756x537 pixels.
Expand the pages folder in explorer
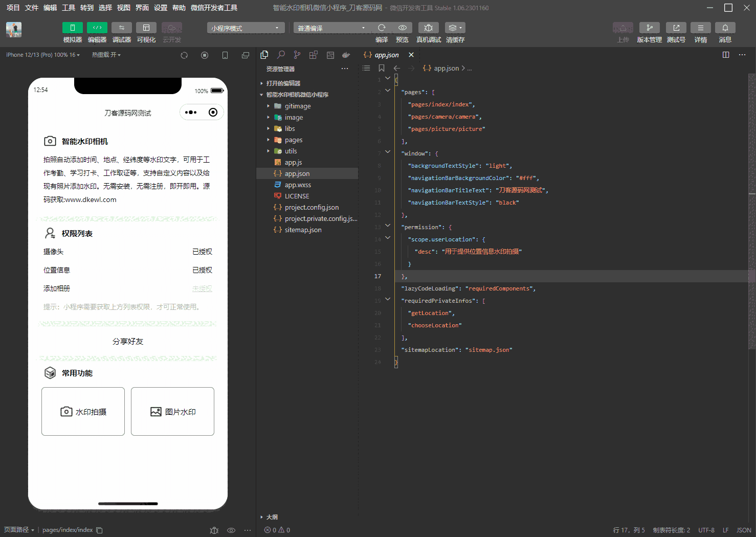point(294,140)
